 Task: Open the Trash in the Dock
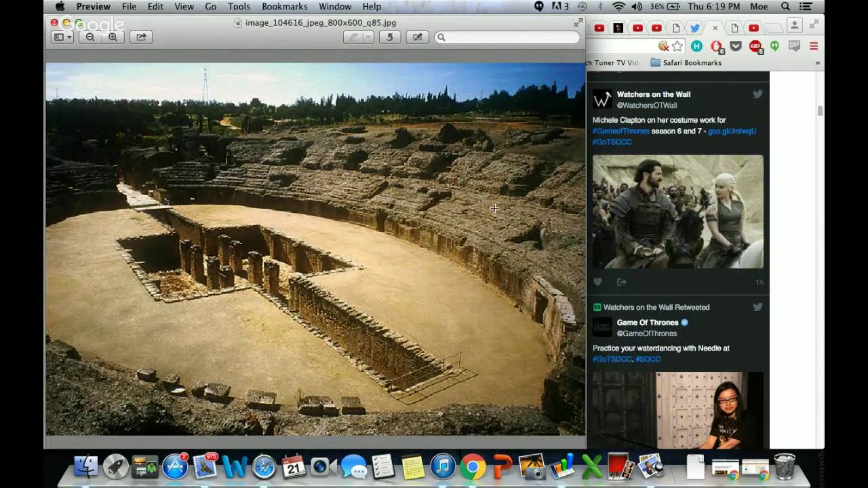click(785, 466)
